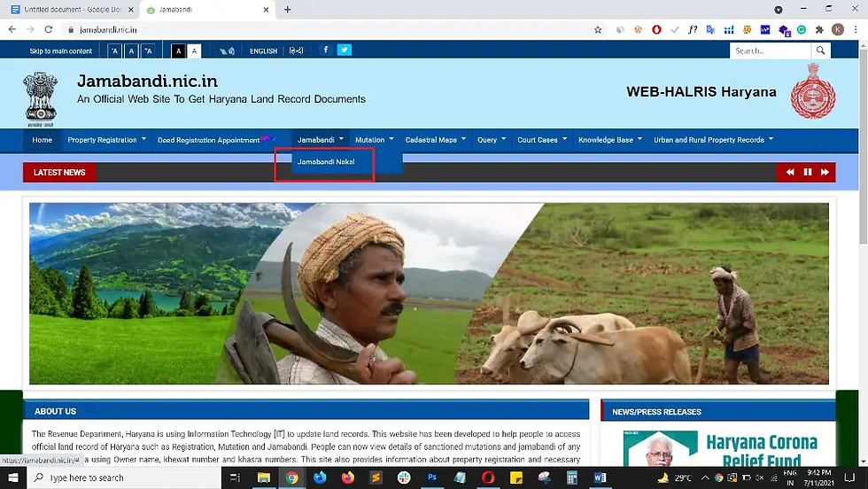Reset the font size with the normal A button
Screen dimensions: 868x489
[x=131, y=51]
